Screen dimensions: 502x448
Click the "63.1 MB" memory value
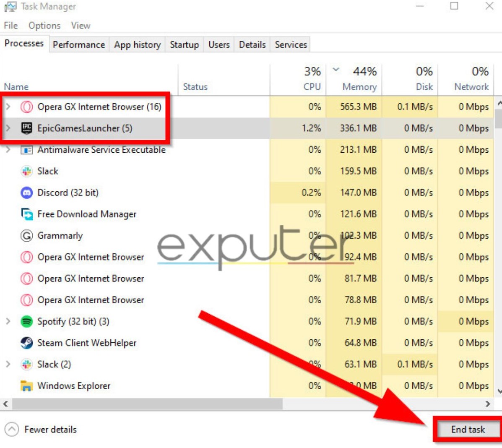pyautogui.click(x=361, y=364)
